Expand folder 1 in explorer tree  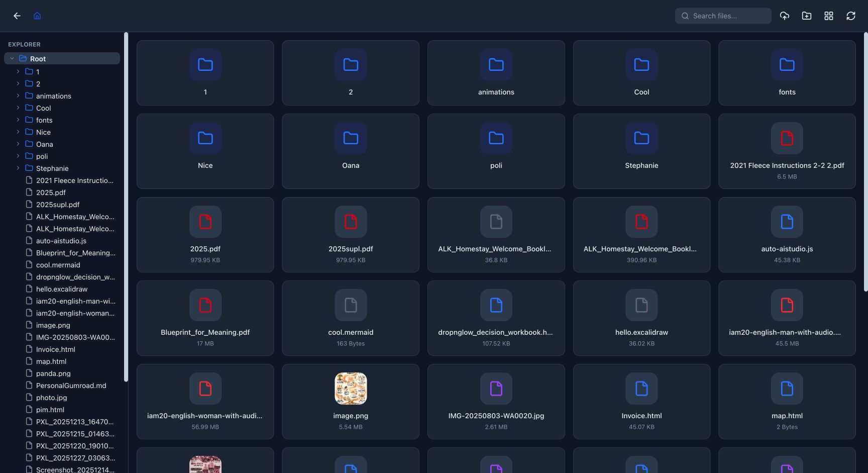(18, 71)
